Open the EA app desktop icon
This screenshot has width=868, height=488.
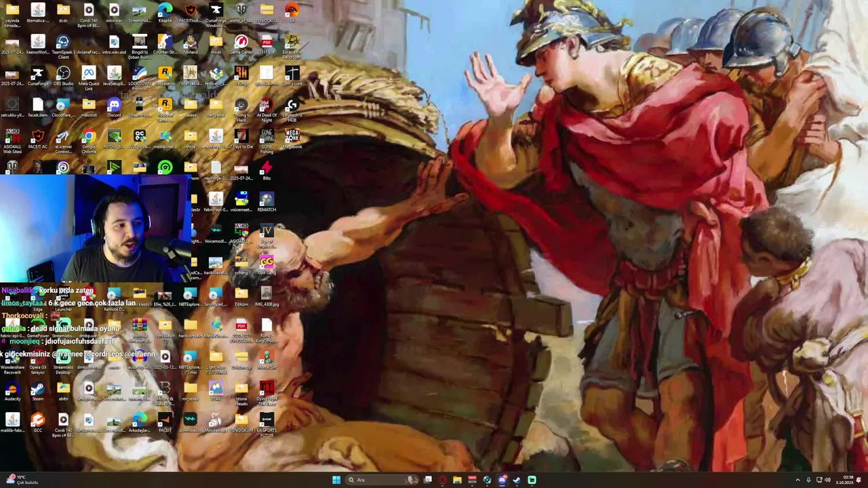292,13
